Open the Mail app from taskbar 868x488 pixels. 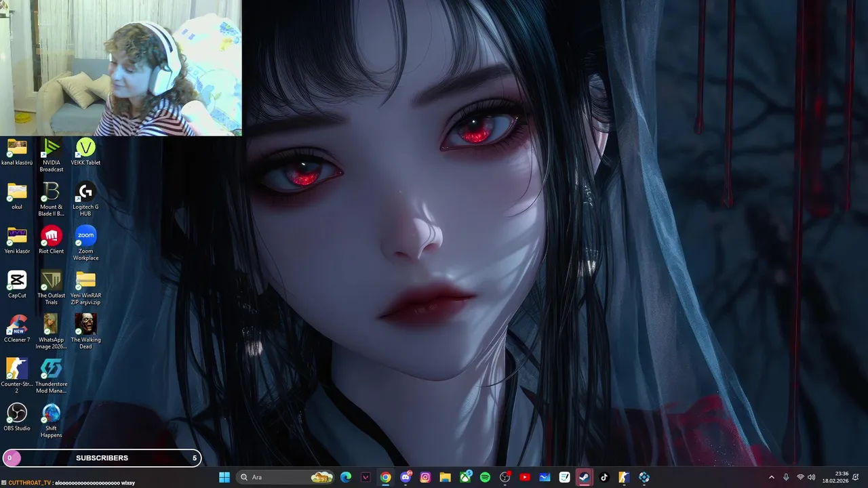pyautogui.click(x=545, y=477)
